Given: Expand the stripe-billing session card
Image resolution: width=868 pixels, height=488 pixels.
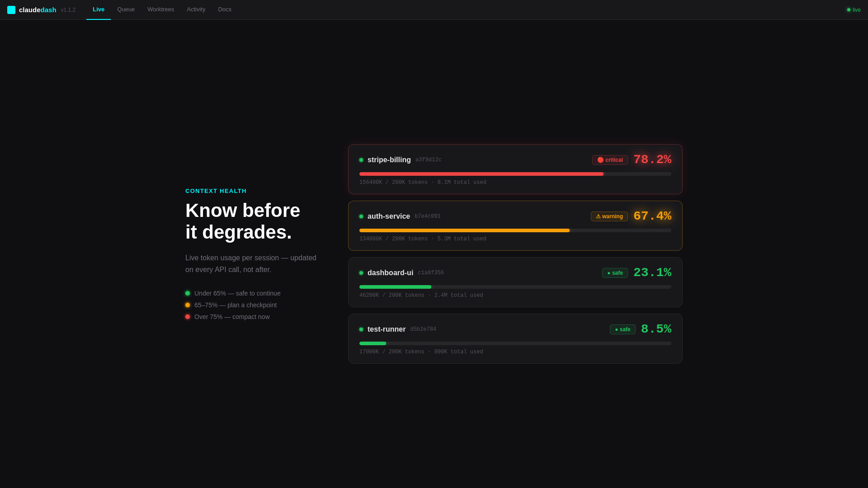Looking at the screenshot, I should click(515, 169).
